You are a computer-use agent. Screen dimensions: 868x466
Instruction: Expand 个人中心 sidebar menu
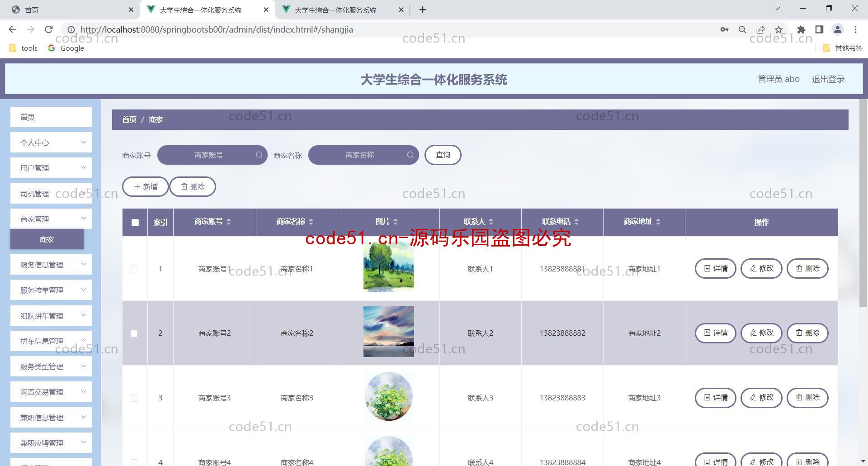(x=51, y=143)
